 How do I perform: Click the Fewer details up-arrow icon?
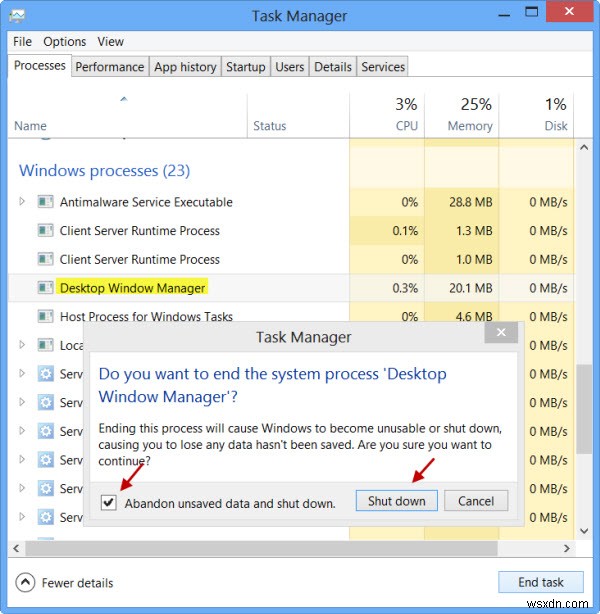click(25, 583)
